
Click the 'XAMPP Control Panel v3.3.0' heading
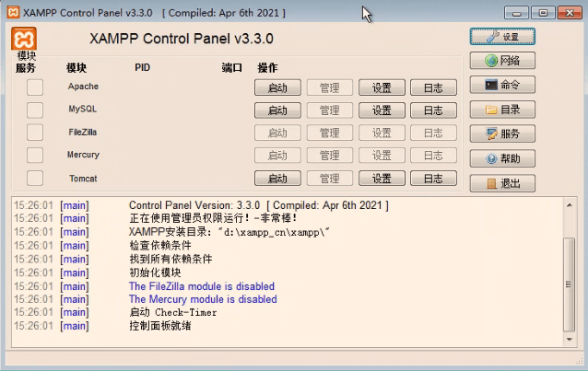pos(182,39)
